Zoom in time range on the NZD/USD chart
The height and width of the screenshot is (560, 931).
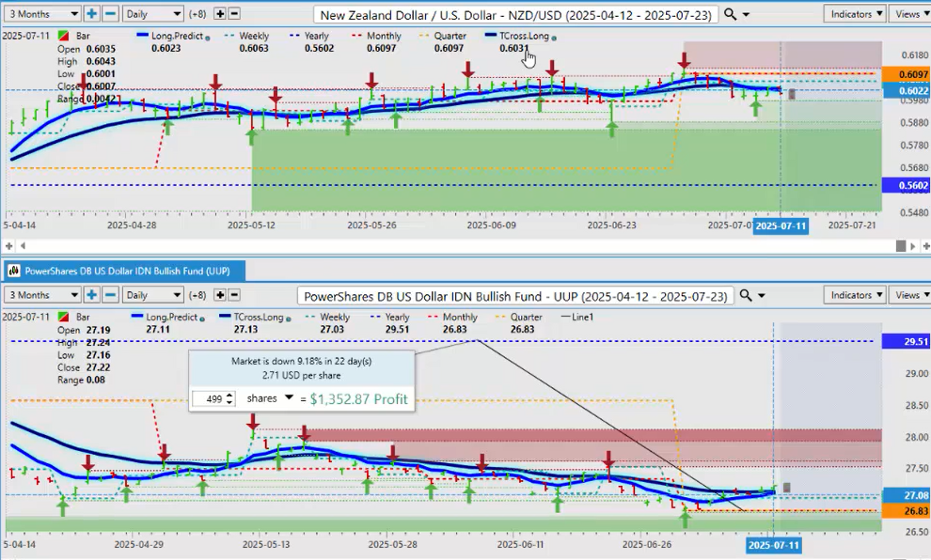click(92, 14)
